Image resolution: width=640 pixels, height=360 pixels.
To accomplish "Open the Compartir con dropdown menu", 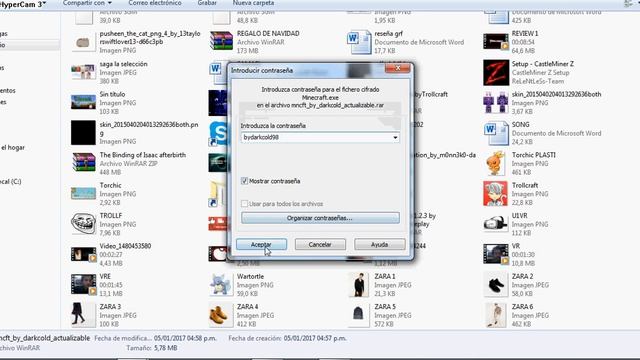I will 87,3.
